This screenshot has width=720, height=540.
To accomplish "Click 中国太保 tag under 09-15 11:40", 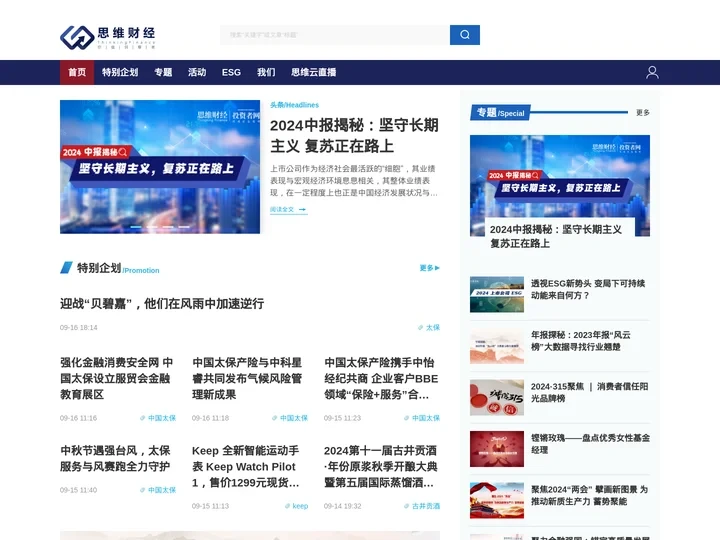I will point(158,490).
